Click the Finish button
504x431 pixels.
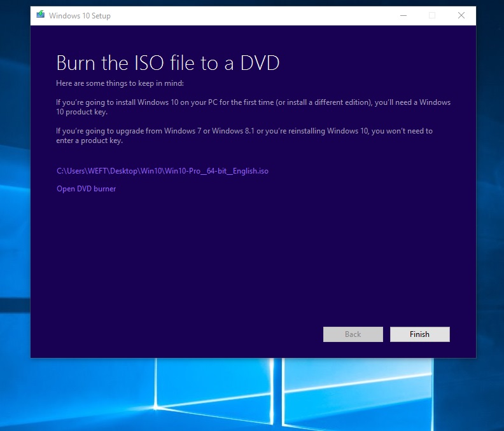419,334
